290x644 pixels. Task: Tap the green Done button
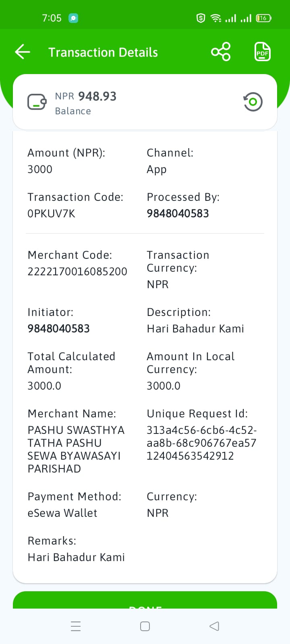(145, 600)
